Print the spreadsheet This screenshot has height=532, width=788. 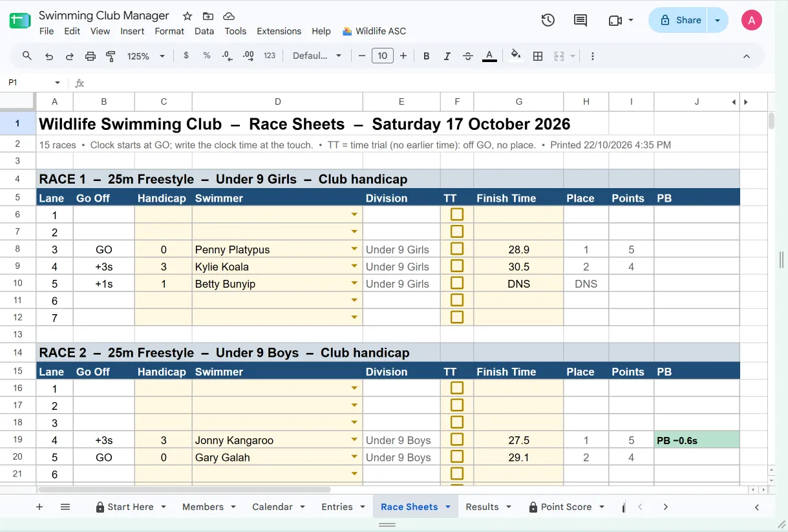[91, 56]
